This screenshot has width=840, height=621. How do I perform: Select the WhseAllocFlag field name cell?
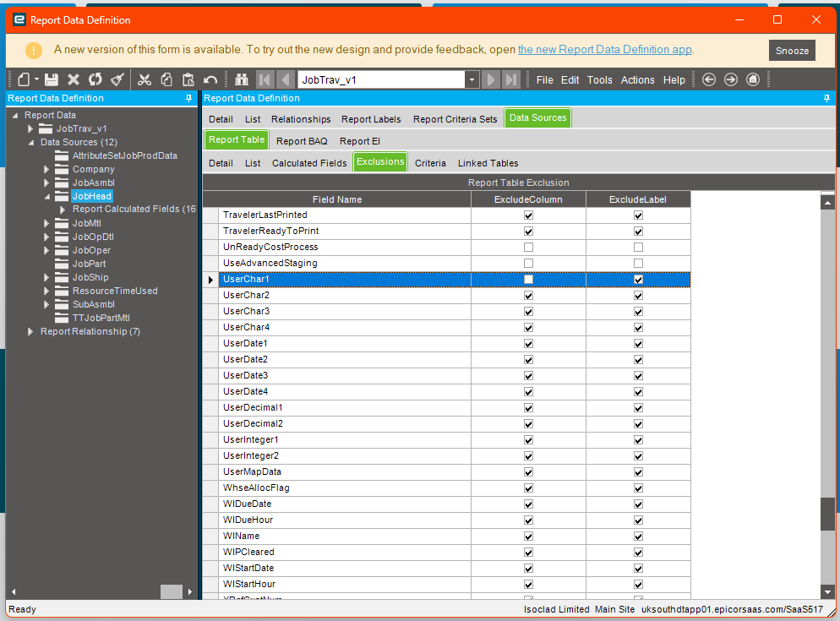point(345,488)
